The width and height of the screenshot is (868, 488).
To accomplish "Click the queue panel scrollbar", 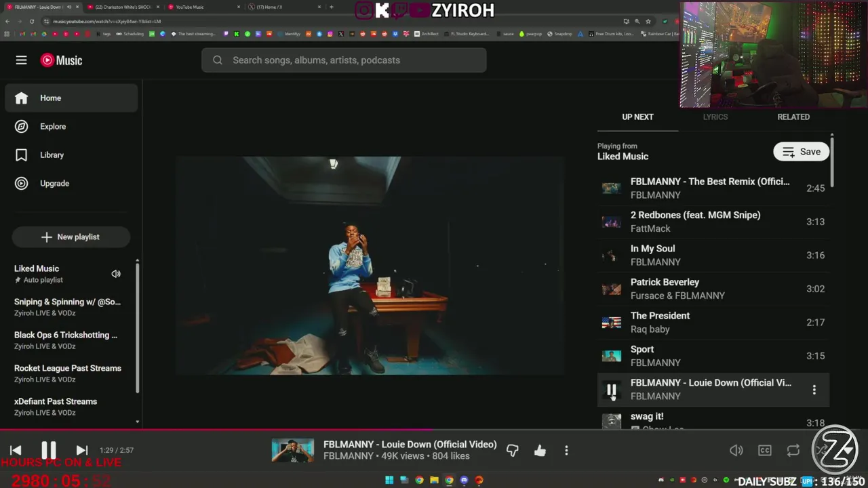I will point(832,163).
